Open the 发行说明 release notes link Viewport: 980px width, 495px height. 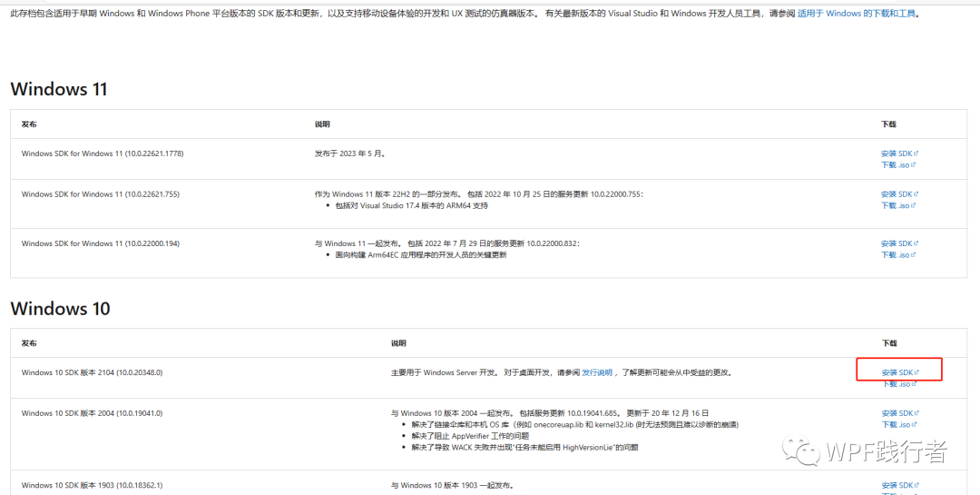(597, 372)
